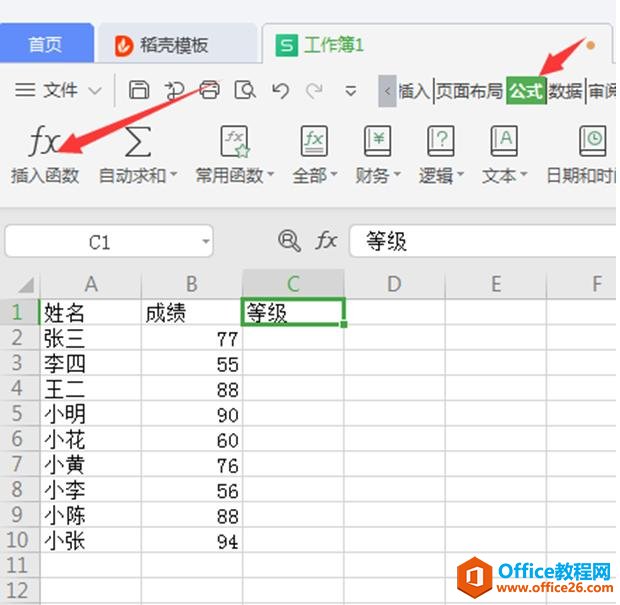Click the Print icon in quick toolbar
The width and height of the screenshot is (620, 605).
point(209,90)
